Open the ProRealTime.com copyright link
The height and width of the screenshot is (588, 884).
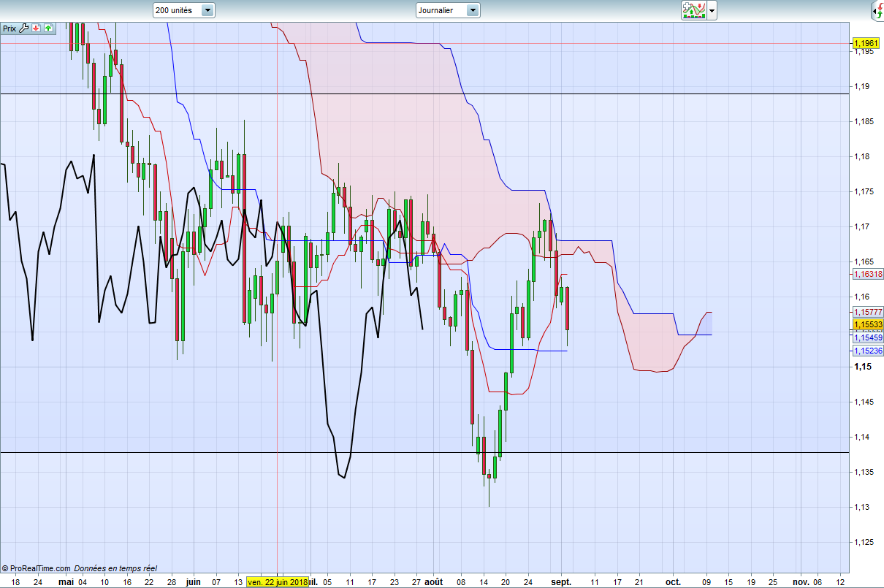point(37,568)
